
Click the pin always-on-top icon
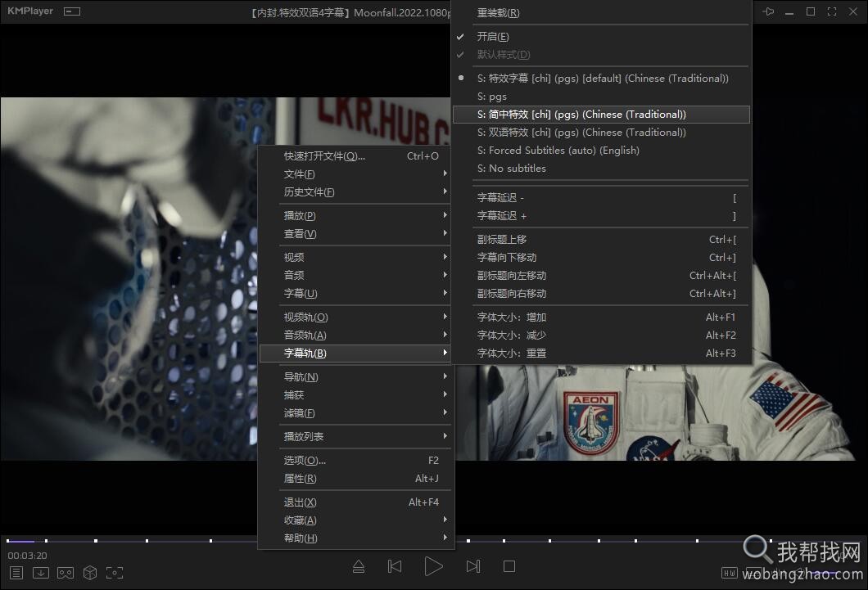pos(768,11)
